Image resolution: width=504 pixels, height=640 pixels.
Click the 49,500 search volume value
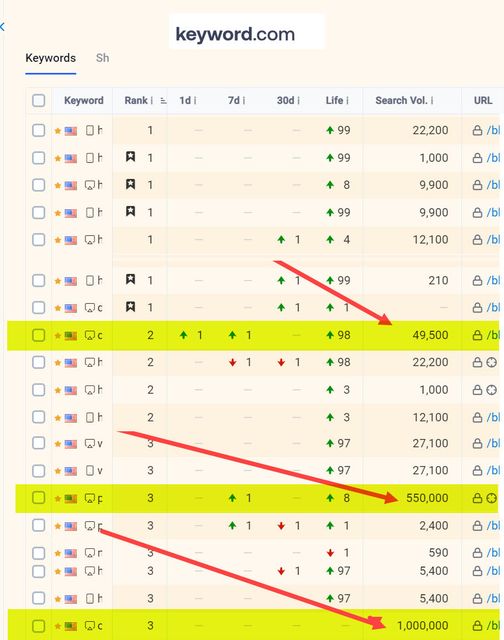pyautogui.click(x=430, y=335)
